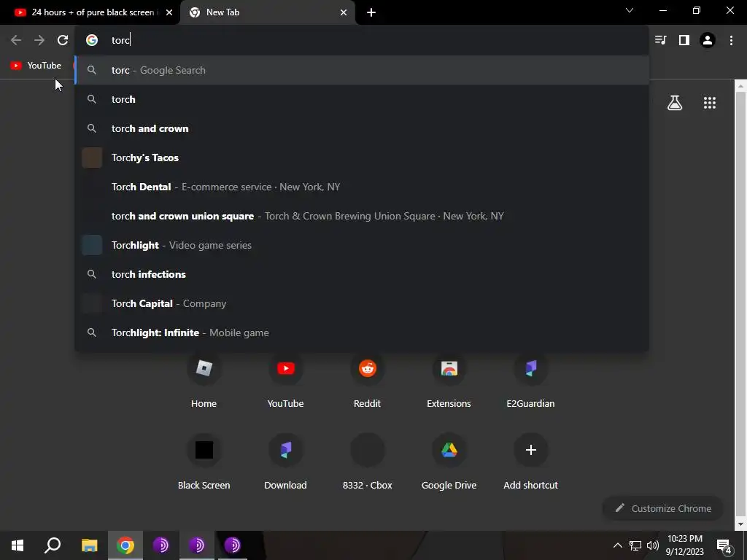Close the 24 hours black screen tab
The height and width of the screenshot is (560, 747).
tap(169, 12)
